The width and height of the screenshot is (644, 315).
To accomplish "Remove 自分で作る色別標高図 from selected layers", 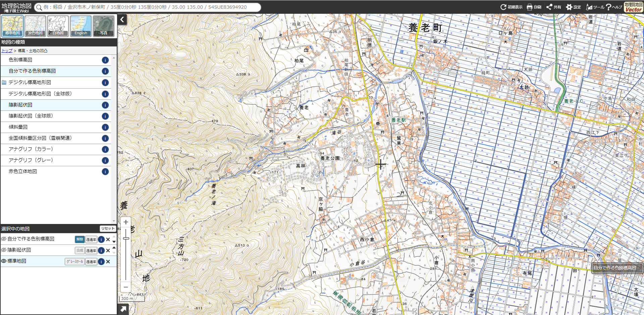I will click(108, 239).
